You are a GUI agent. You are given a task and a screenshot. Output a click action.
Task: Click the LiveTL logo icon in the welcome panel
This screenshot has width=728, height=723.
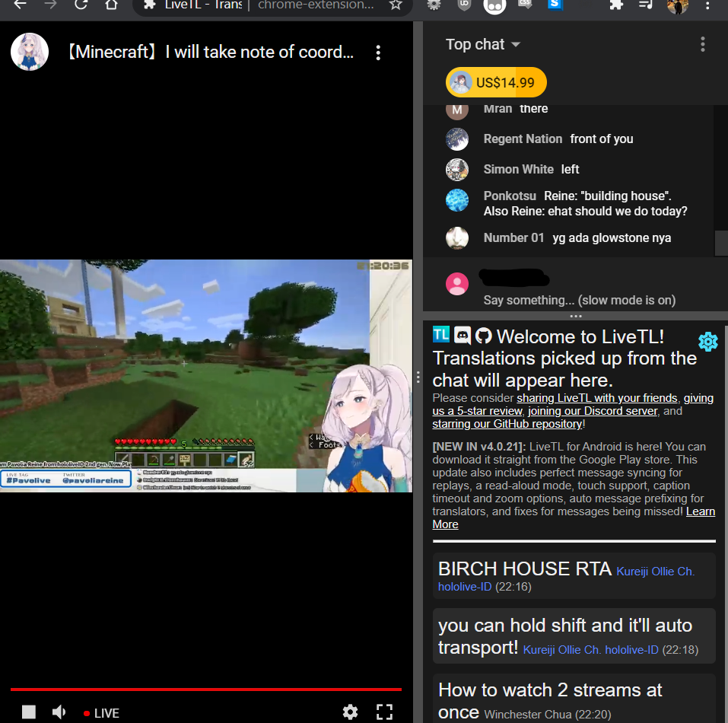point(441,334)
